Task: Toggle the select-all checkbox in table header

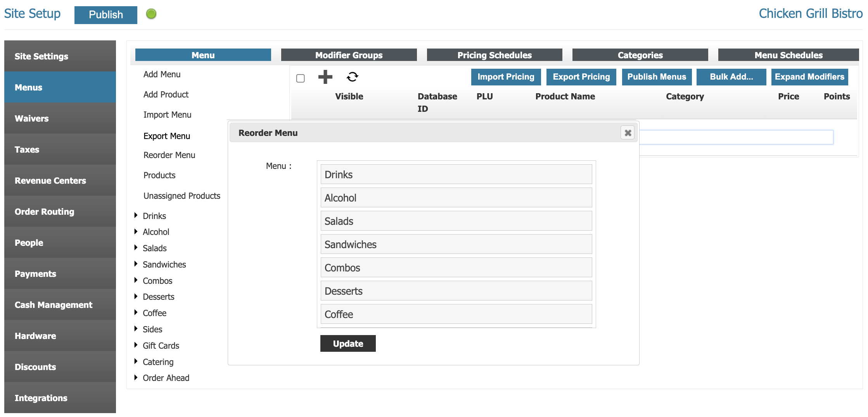Action: coord(300,78)
